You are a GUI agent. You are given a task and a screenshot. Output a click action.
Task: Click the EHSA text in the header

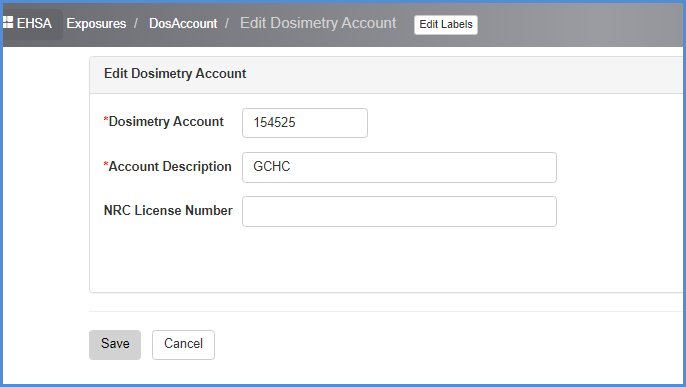[x=34, y=23]
